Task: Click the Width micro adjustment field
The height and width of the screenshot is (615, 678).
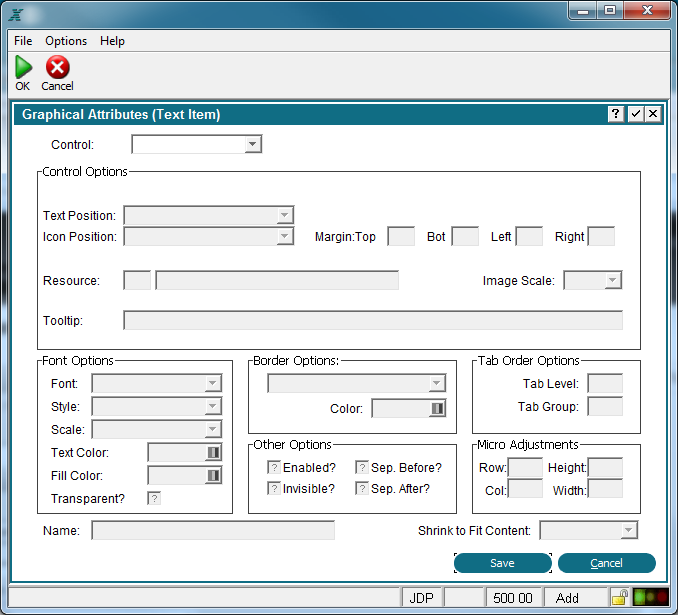Action: coord(605,489)
